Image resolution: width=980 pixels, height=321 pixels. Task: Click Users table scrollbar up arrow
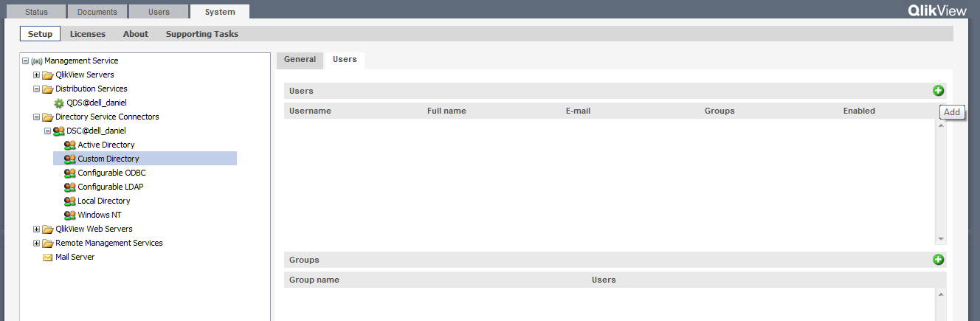pyautogui.click(x=941, y=125)
